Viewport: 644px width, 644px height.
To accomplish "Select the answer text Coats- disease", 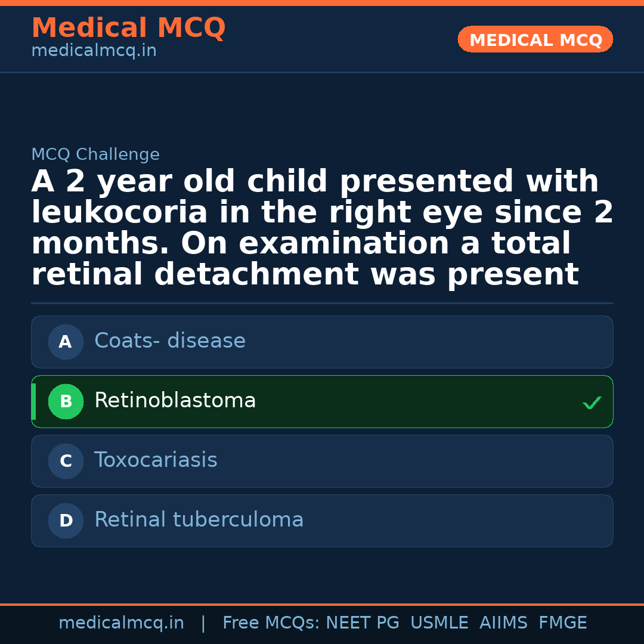I will (170, 341).
